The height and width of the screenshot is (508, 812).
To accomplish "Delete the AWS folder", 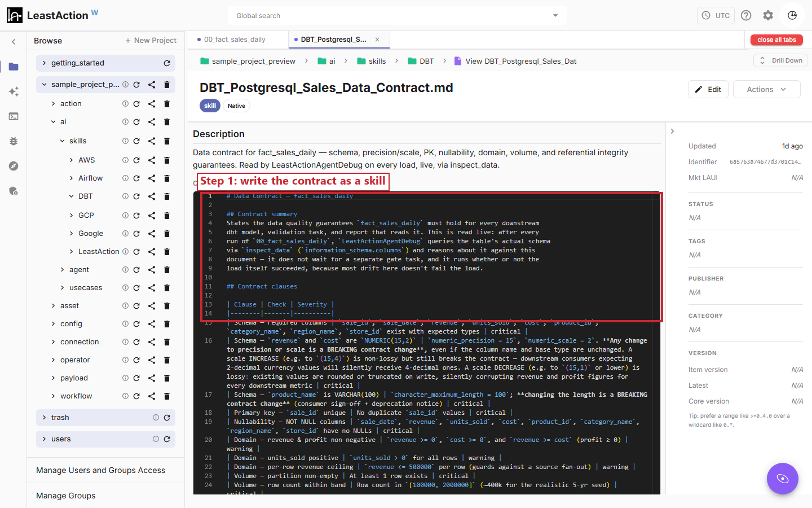I will point(167,160).
